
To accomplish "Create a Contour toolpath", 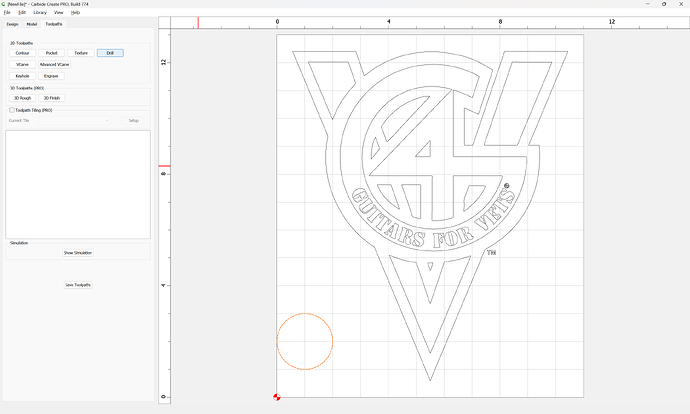I will [x=22, y=53].
